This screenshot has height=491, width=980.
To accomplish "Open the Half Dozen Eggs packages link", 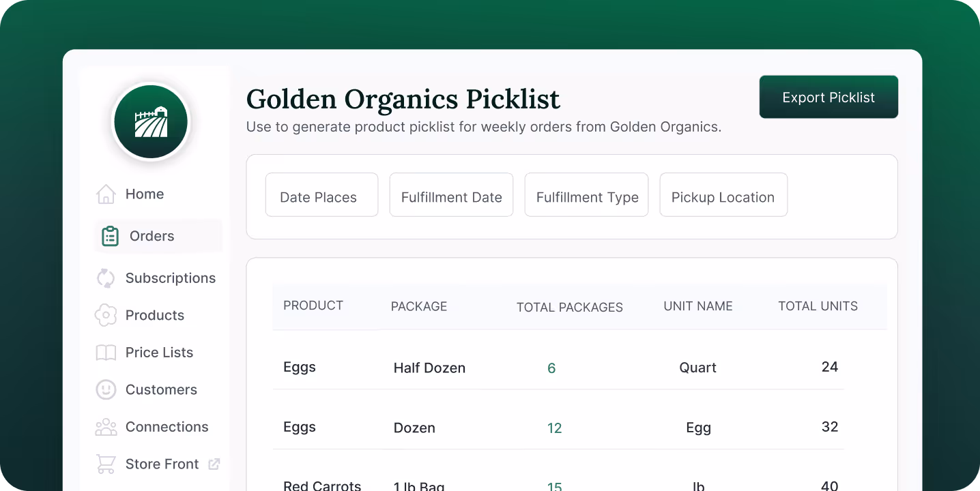I will pos(551,368).
